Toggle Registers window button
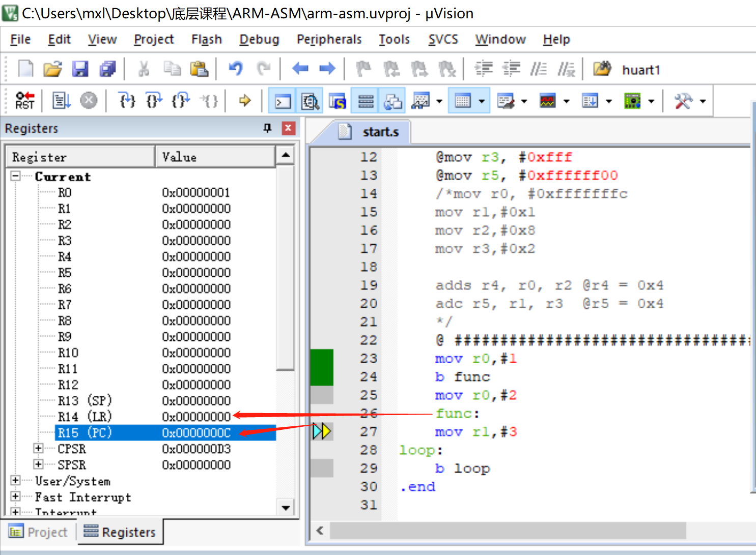The image size is (756, 555). 366,101
